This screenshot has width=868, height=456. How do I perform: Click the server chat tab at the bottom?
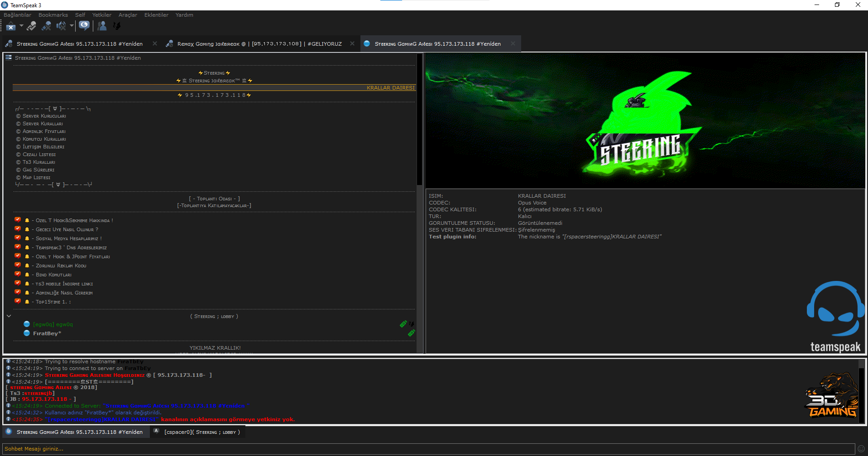click(76, 432)
